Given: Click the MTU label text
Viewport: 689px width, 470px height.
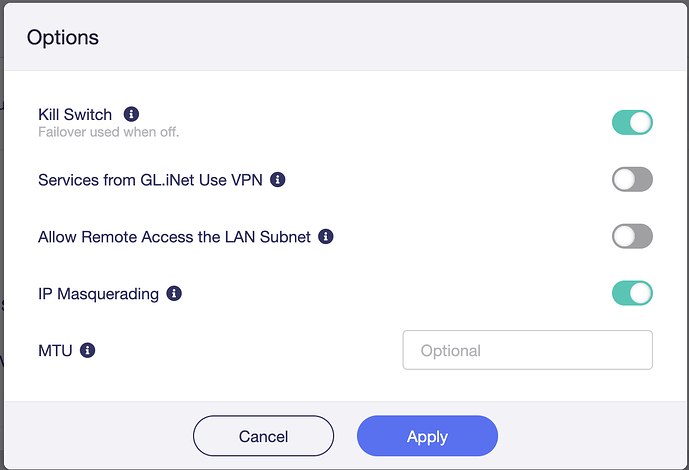Looking at the screenshot, I should click(55, 352).
